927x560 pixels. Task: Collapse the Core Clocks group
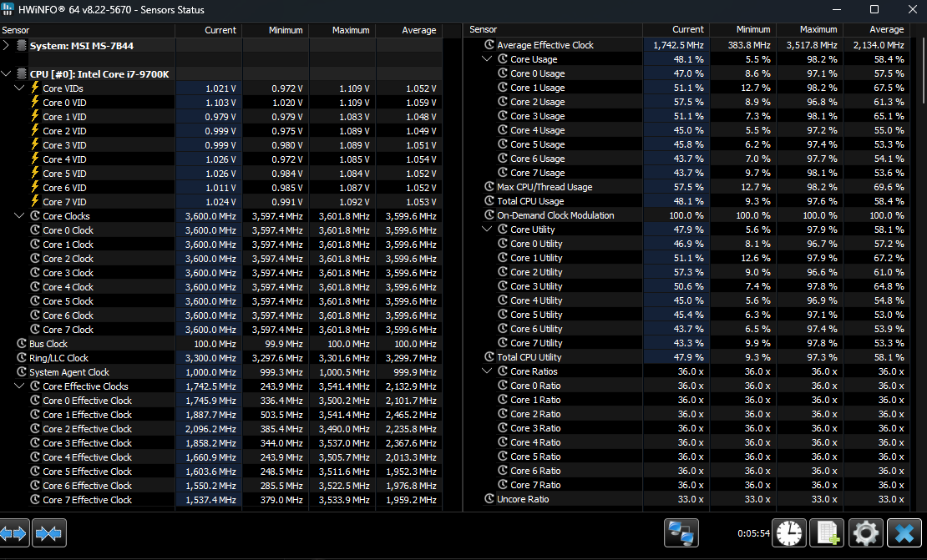click(19, 215)
